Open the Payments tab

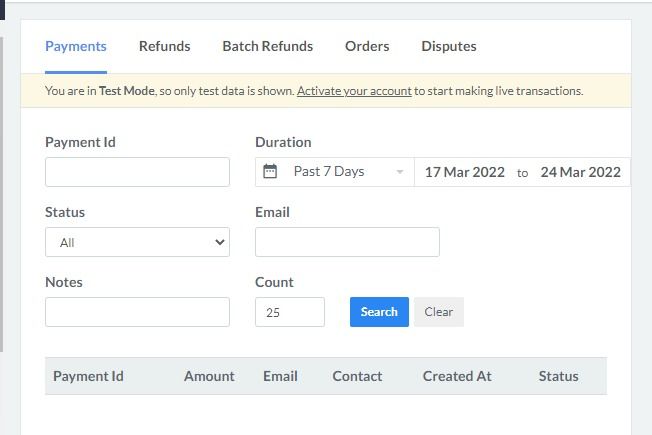click(x=76, y=46)
